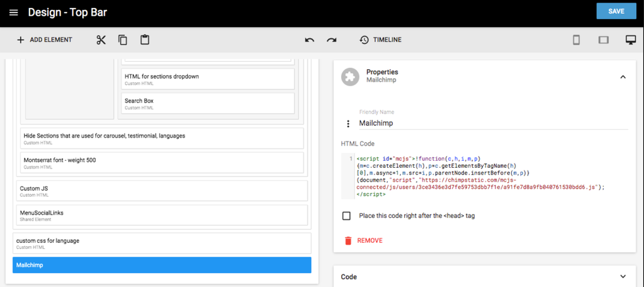Screen dimensions: 644x287
Task: Save the design changes
Action: tap(616, 11)
